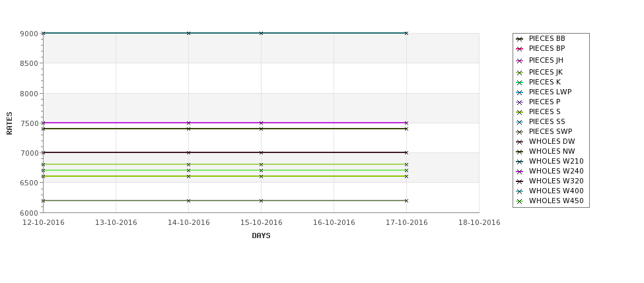Click the PIECES BB legend marker icon
The width and height of the screenshot is (644, 283).
(x=519, y=39)
